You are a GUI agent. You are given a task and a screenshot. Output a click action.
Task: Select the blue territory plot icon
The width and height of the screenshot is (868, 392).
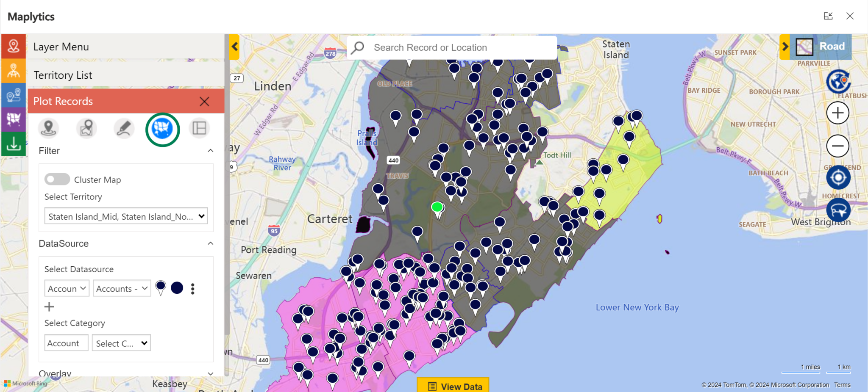(162, 129)
